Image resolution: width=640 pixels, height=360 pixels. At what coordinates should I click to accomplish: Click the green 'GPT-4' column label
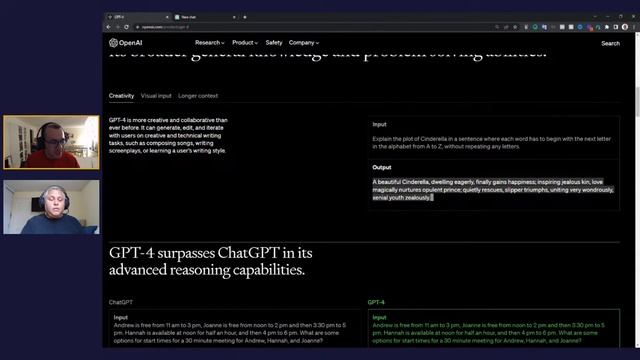pos(376,302)
